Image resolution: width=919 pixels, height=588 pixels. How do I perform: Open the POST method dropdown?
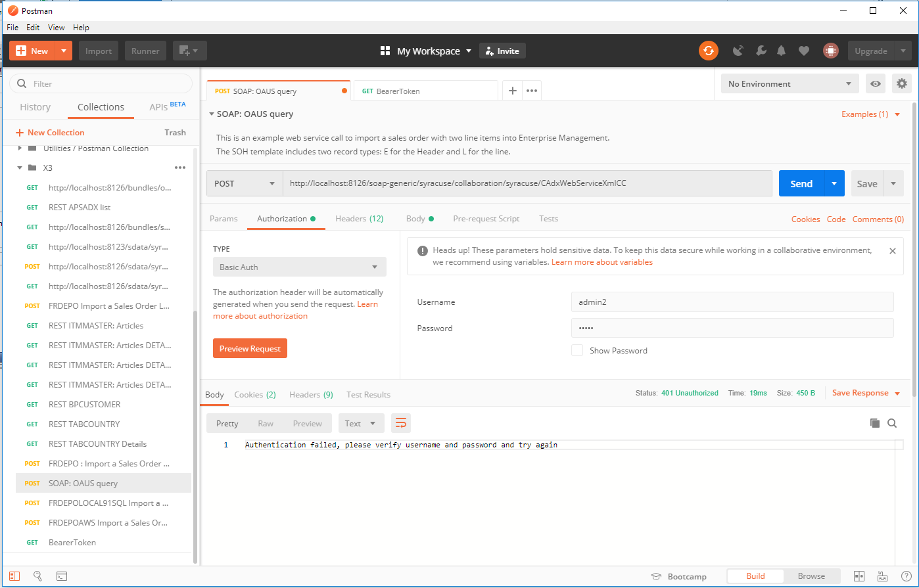pyautogui.click(x=245, y=183)
